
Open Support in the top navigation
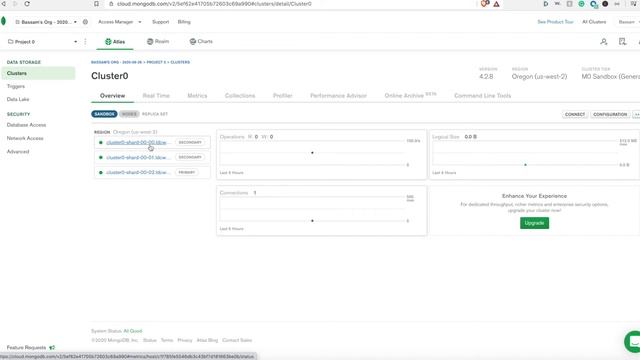pos(160,22)
